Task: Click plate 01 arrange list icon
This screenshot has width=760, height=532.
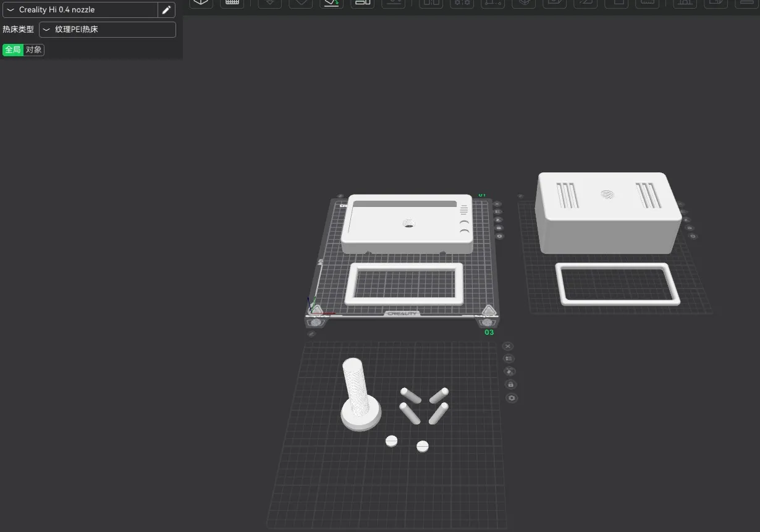Action: click(498, 212)
